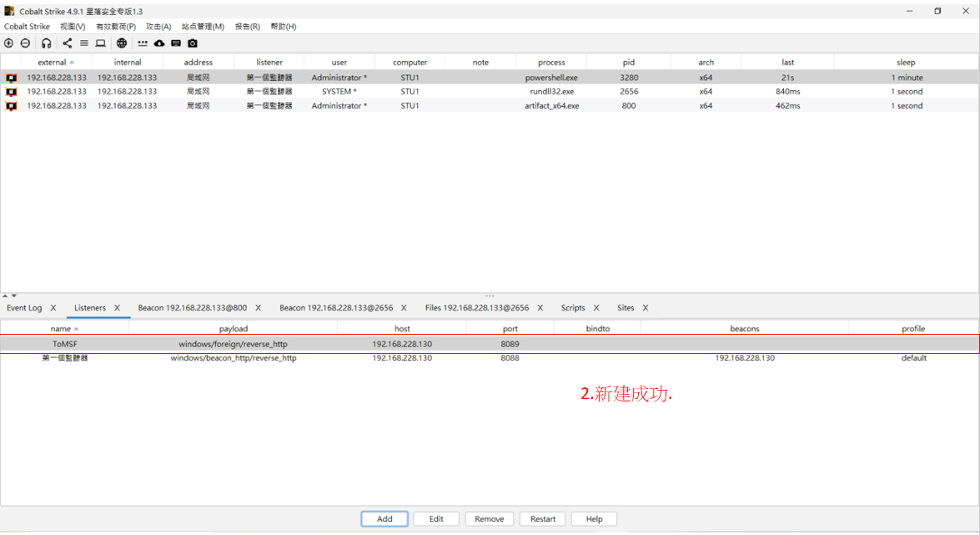Close the Scripts tab
This screenshot has height=535, width=980.
[x=596, y=308]
